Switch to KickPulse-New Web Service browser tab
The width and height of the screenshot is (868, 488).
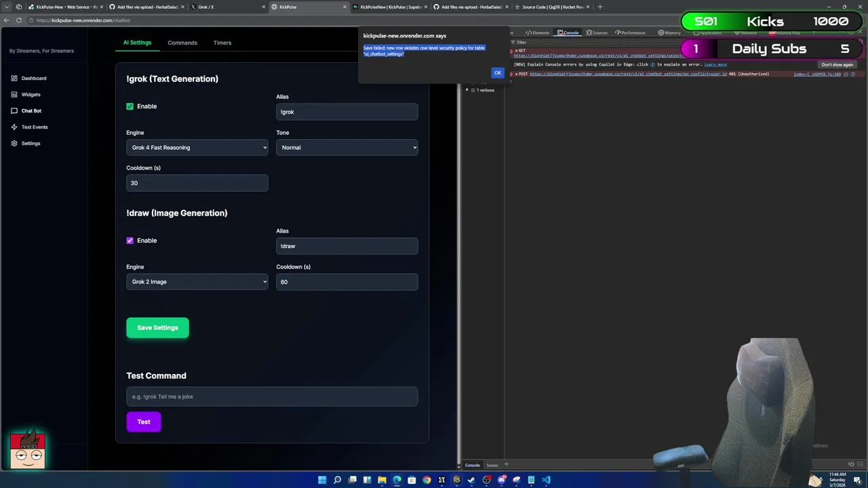coord(66,7)
